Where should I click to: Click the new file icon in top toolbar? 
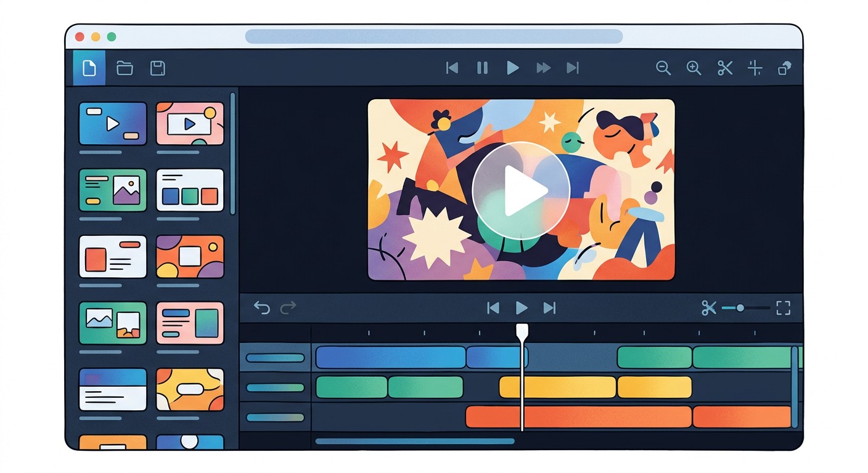[89, 68]
